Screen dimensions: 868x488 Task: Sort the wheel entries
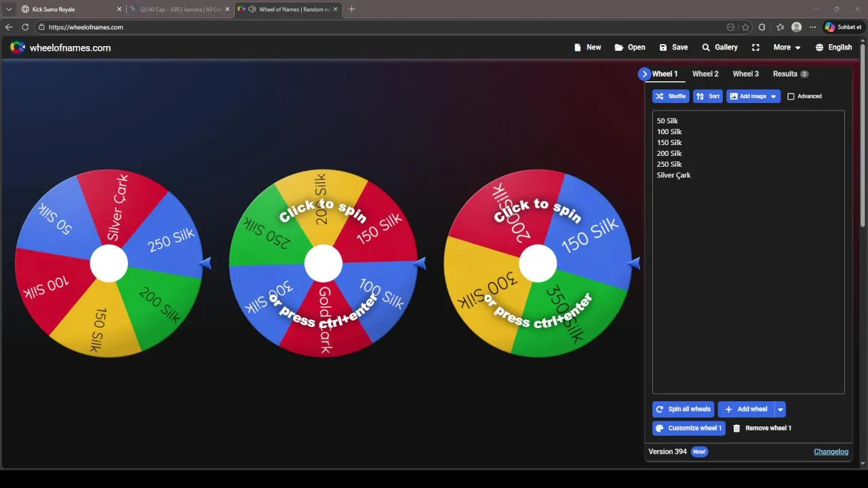tap(708, 96)
